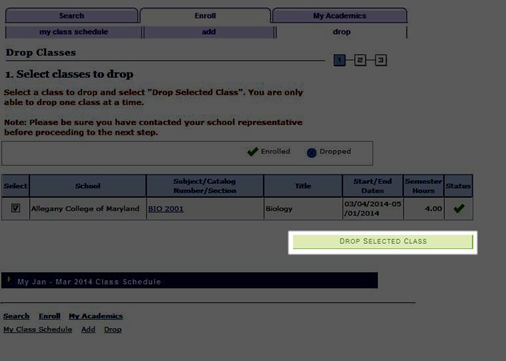The image size is (506, 361).
Task: Follow the footer Enroll link
Action: [49, 316]
